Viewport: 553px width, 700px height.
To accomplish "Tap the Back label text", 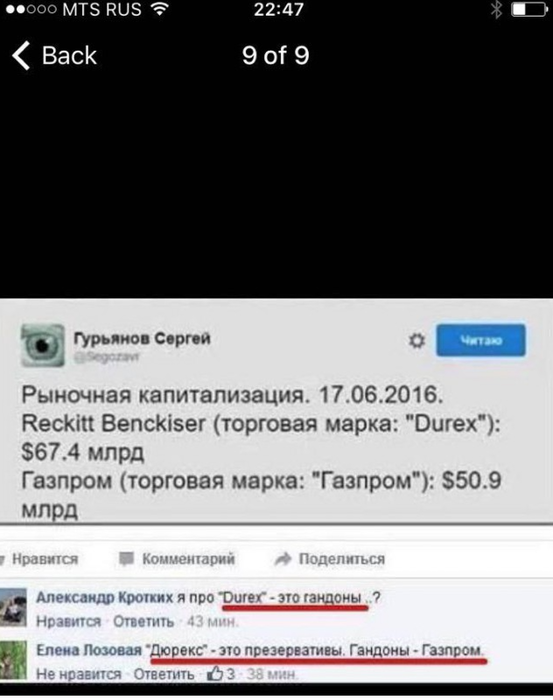I will (69, 56).
